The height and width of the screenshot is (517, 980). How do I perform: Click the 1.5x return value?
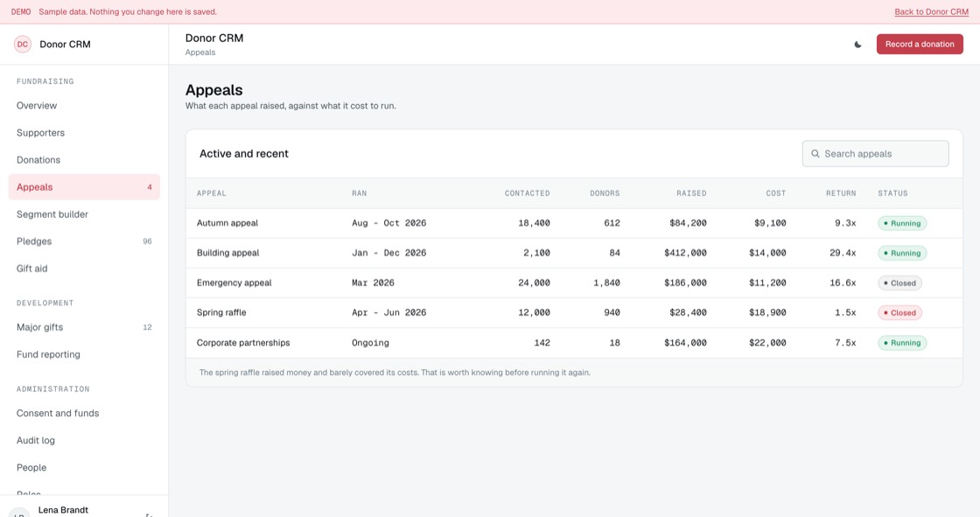click(x=845, y=312)
